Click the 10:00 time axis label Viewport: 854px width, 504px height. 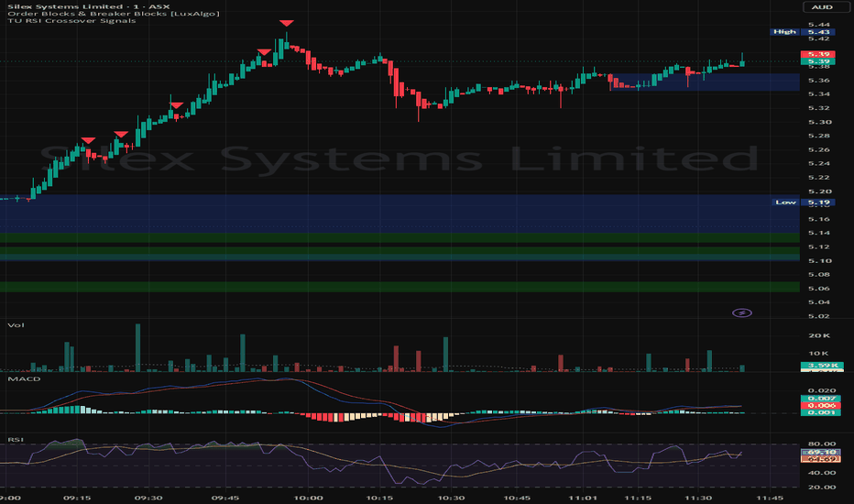pos(308,498)
